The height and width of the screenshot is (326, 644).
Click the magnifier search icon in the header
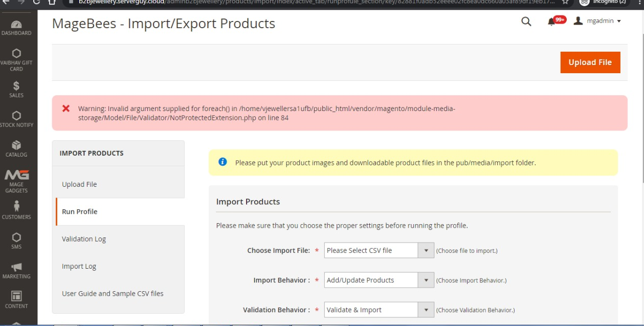pyautogui.click(x=526, y=21)
